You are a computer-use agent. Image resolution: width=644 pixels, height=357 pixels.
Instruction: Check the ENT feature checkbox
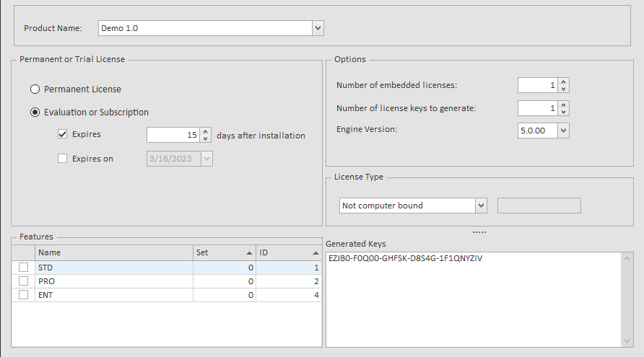(24, 295)
